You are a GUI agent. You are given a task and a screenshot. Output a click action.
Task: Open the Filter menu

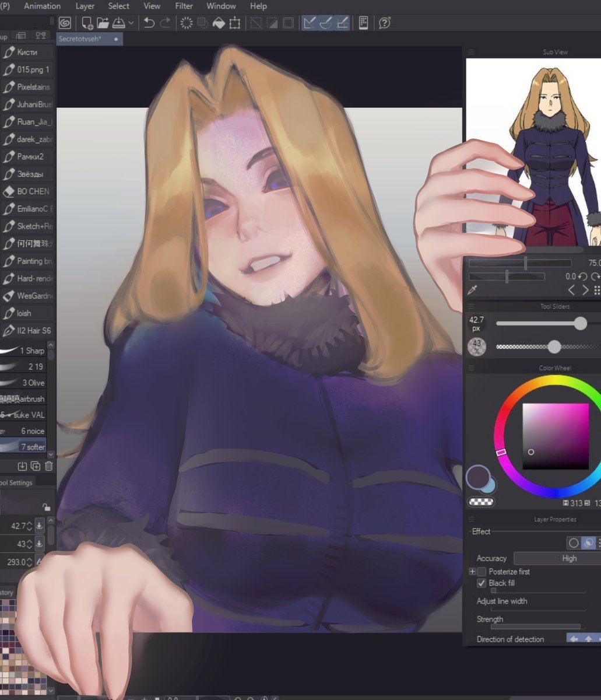(x=184, y=6)
